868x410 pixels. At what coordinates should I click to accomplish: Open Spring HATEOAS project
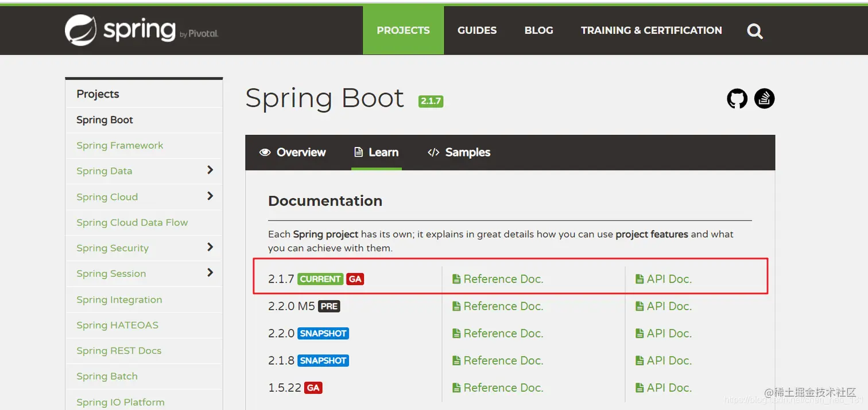coord(117,325)
